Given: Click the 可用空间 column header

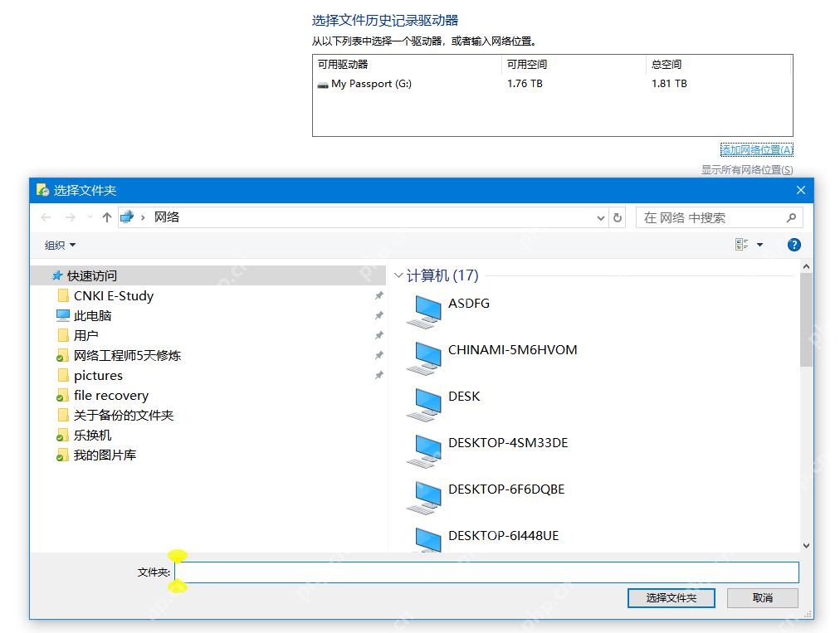Looking at the screenshot, I should tap(526, 64).
